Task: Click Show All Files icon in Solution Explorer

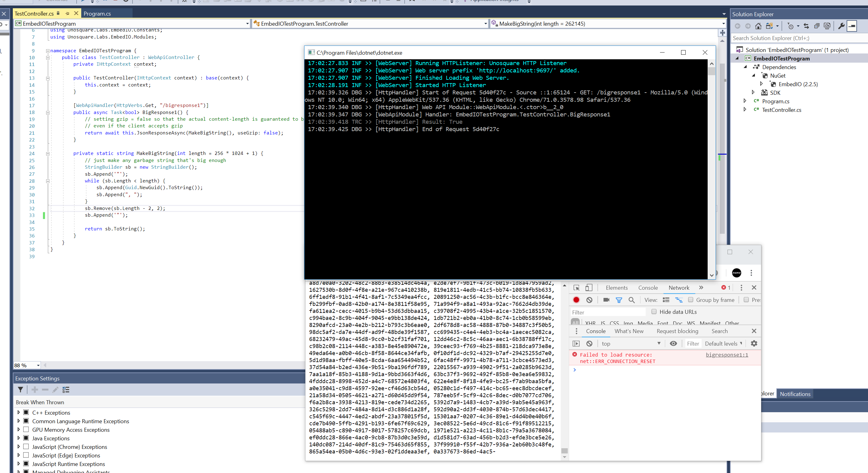Action: (827, 26)
